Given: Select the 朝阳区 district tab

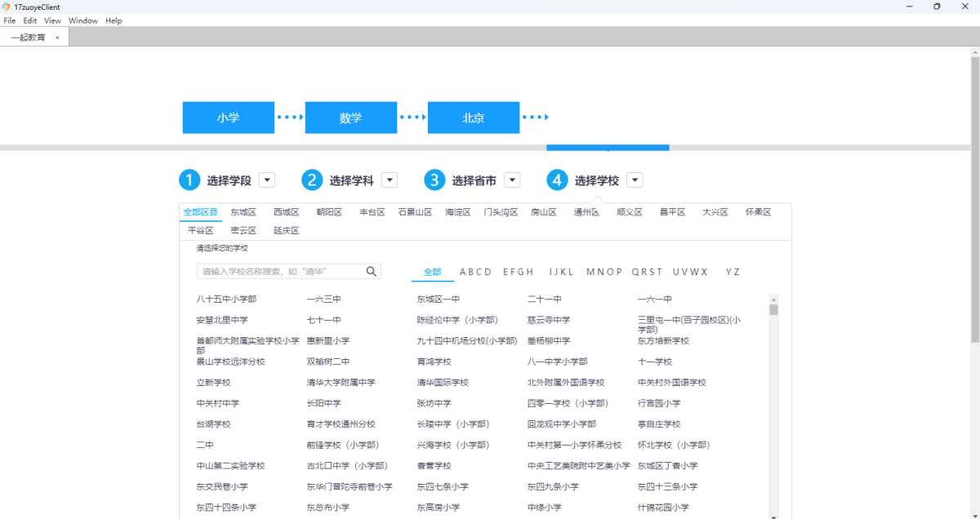Looking at the screenshot, I should [329, 212].
